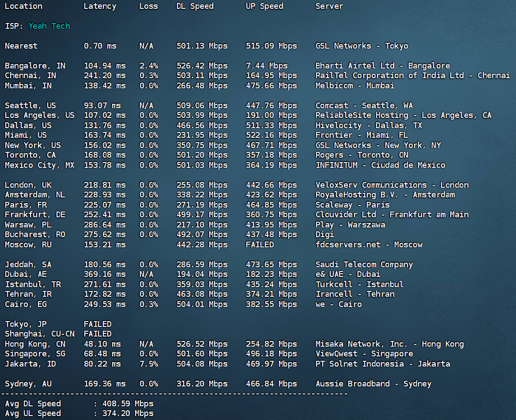Click "Bucharest, RO" location
The image size is (516, 420).
point(35,235)
